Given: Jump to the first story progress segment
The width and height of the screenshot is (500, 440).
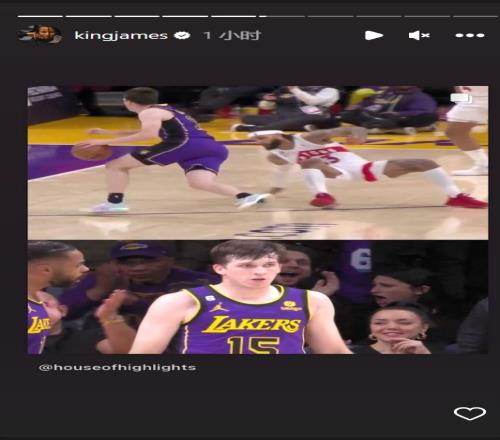Looking at the screenshot, I should point(40,16).
